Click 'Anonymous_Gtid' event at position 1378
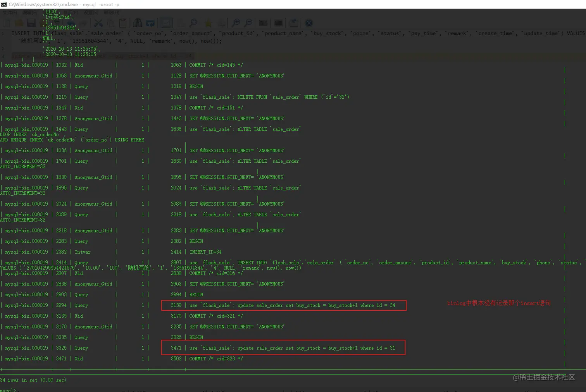 [x=93, y=119]
